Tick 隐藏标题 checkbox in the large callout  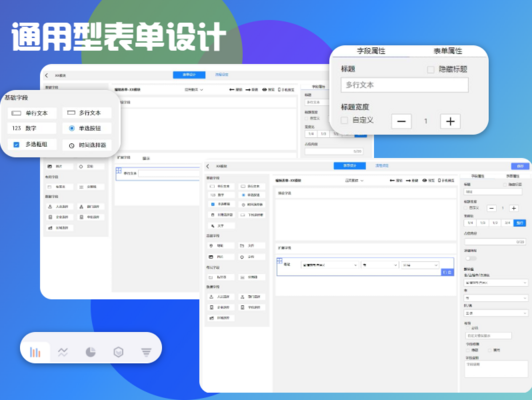click(x=431, y=70)
